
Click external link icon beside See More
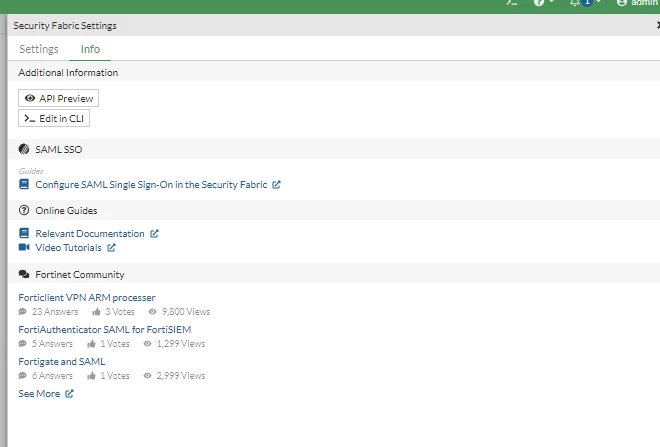coord(69,394)
